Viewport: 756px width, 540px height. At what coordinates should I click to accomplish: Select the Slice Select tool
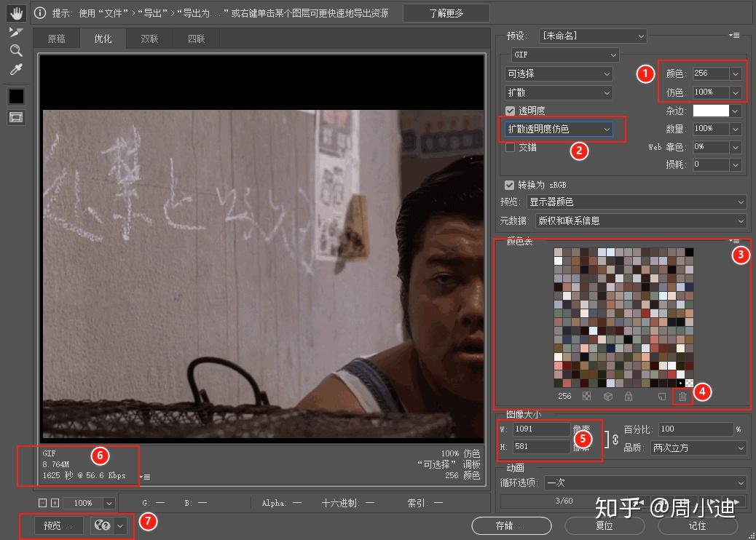tap(16, 32)
